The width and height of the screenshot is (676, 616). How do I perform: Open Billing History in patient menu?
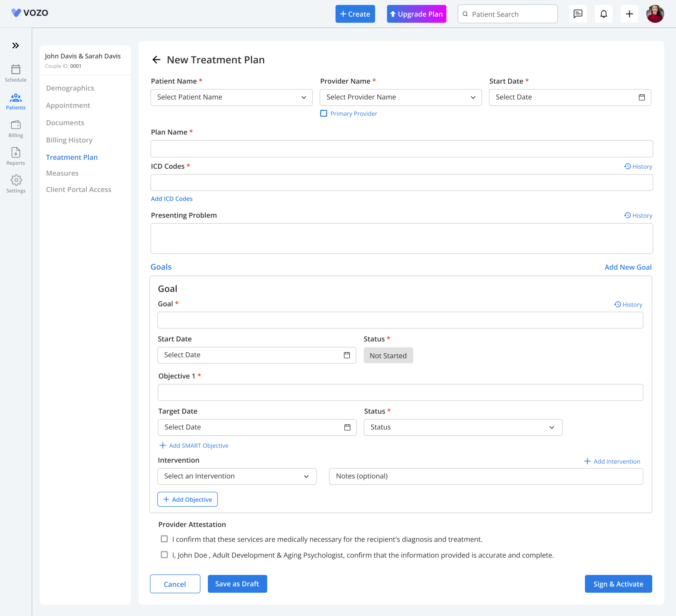coord(69,140)
